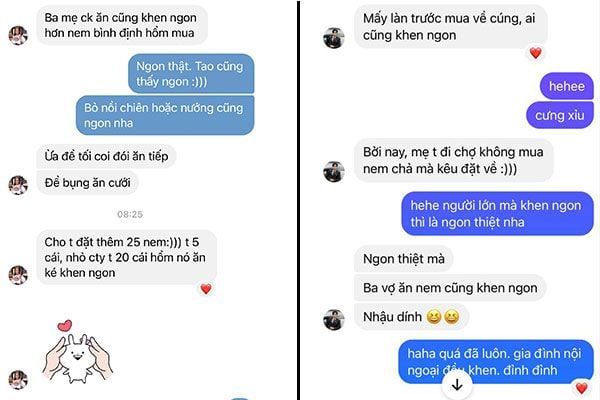Select 'Bỏ nồi chiên hoặc nướng' message bubble
600x400 pixels.
165,115
